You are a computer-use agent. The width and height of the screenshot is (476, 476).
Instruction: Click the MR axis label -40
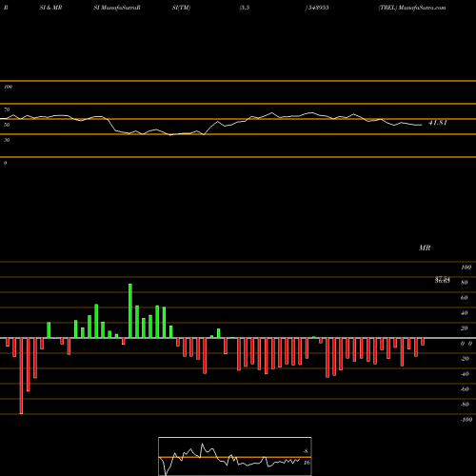point(465,374)
